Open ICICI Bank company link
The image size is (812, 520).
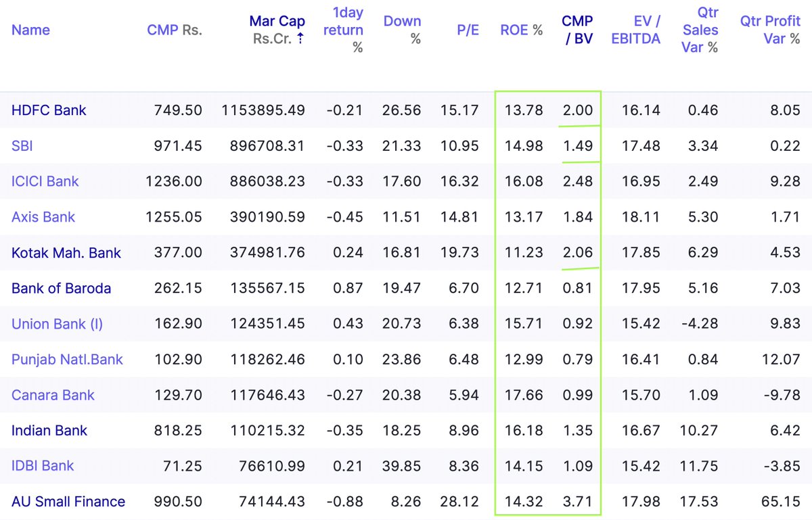(45, 181)
